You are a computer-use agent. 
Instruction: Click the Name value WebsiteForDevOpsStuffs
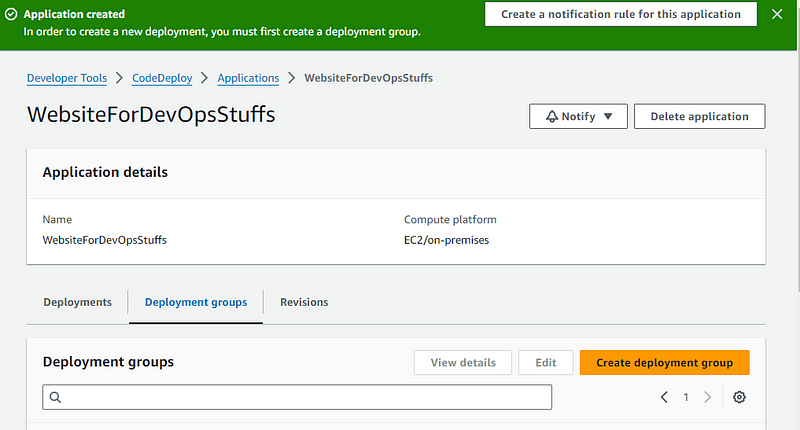tap(105, 240)
